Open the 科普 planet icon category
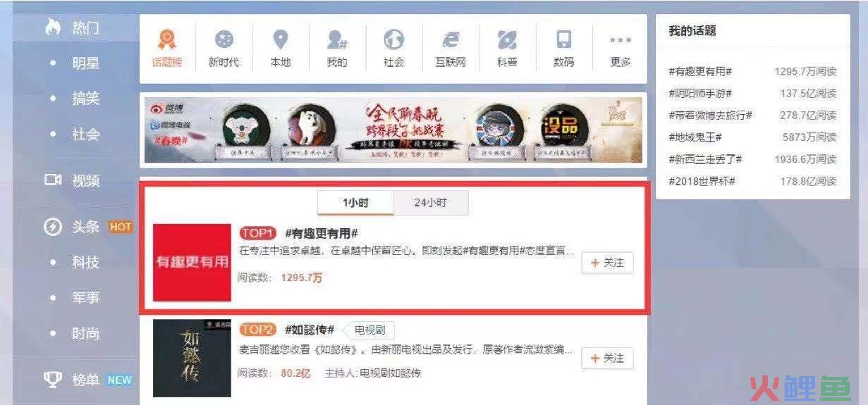 click(507, 49)
